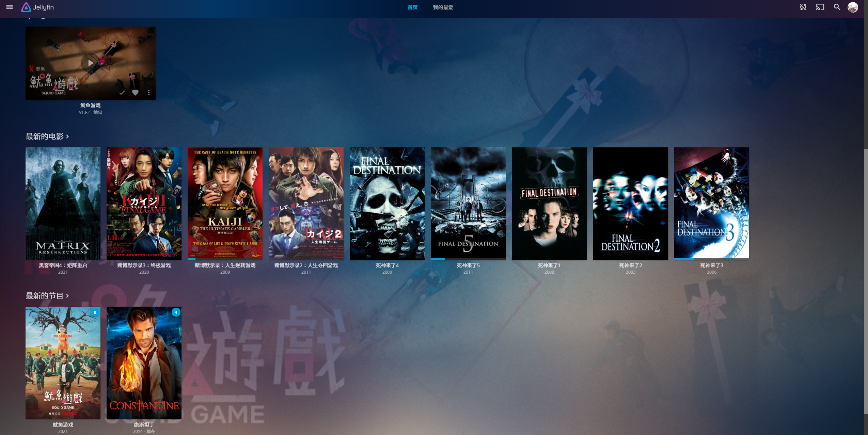
Task: Click the 康斯坦丁 title link
Action: 144,424
